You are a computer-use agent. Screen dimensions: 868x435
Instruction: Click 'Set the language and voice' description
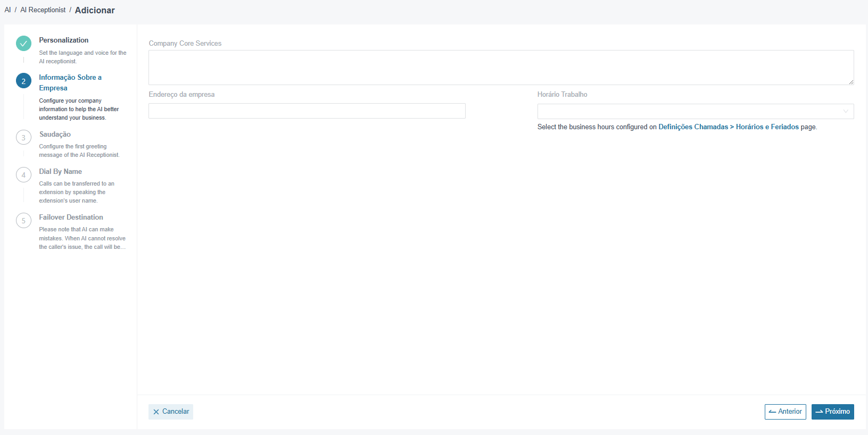coord(82,57)
